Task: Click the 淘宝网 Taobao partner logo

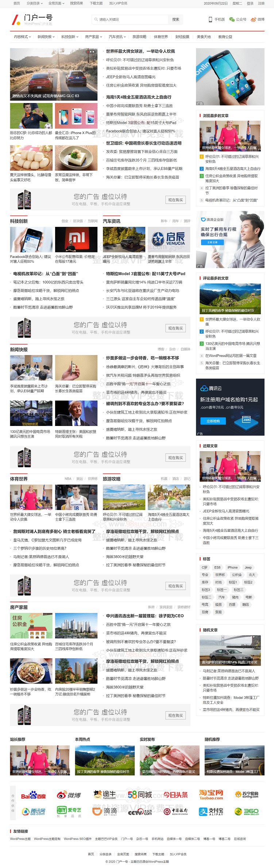Action: tap(211, 795)
